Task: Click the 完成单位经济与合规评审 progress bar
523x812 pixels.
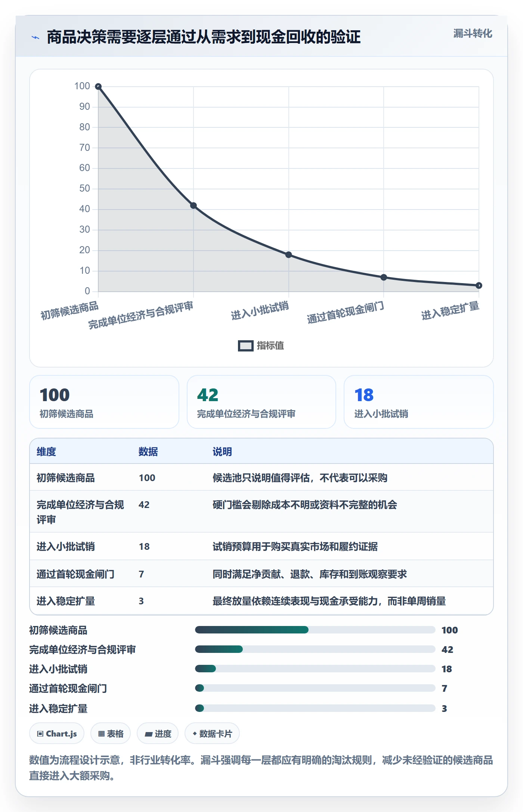Action: 315,649
